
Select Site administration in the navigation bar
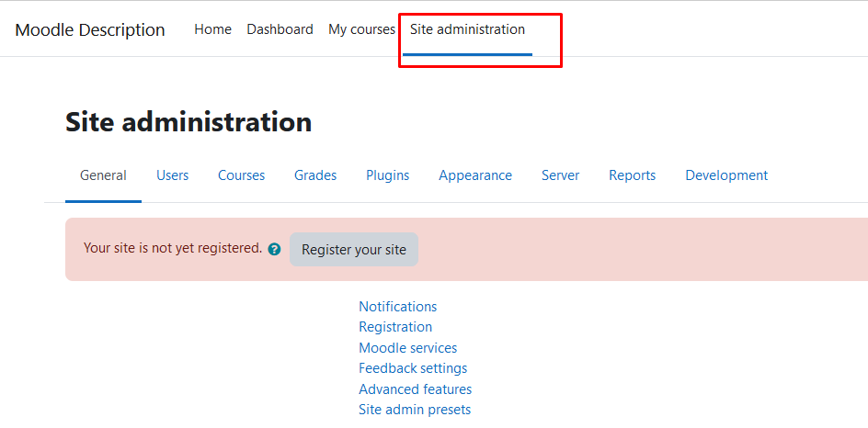[x=467, y=29]
